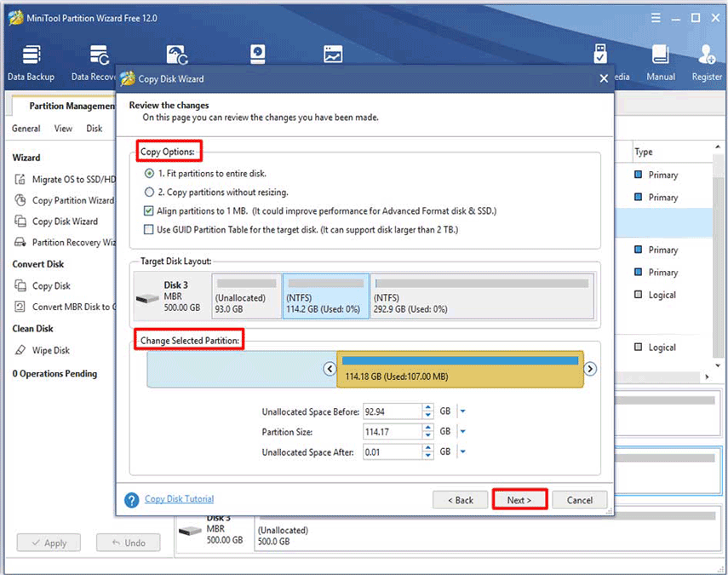Click the Partition Recovery toolbar icon

[x=177, y=55]
